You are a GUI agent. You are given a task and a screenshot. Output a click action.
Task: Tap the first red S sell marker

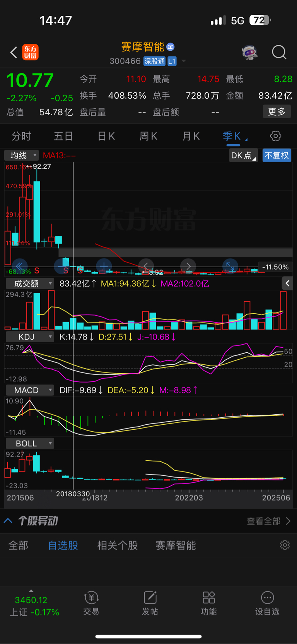37,271
